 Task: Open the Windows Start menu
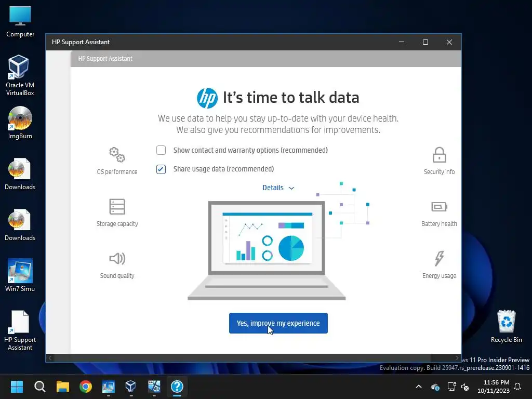coord(17,387)
